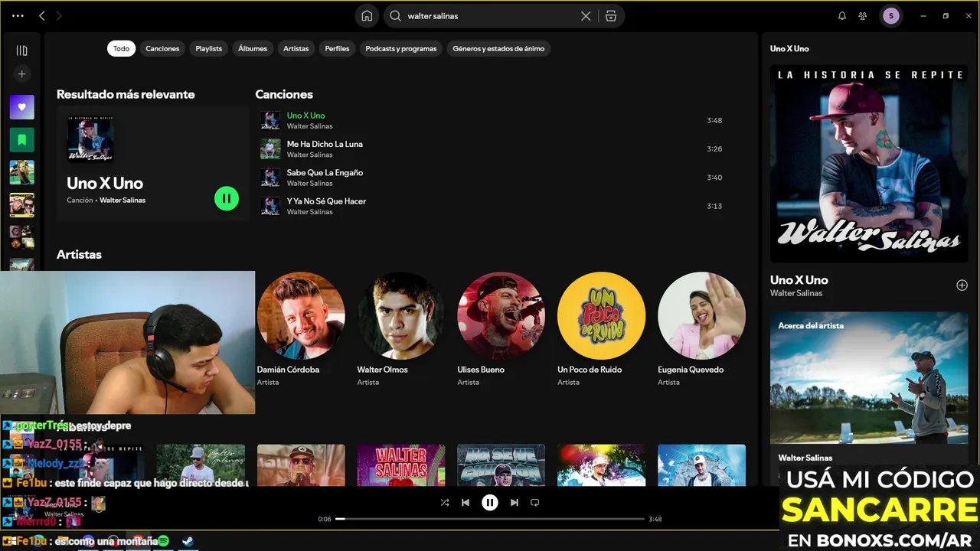Image resolution: width=980 pixels, height=551 pixels.
Task: Pause from the green top result button
Action: (227, 198)
